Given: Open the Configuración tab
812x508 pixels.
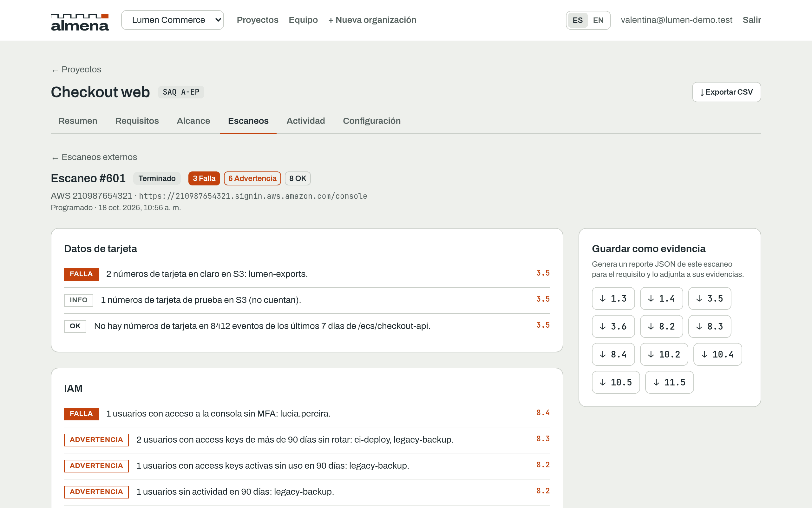Looking at the screenshot, I should click(x=372, y=121).
